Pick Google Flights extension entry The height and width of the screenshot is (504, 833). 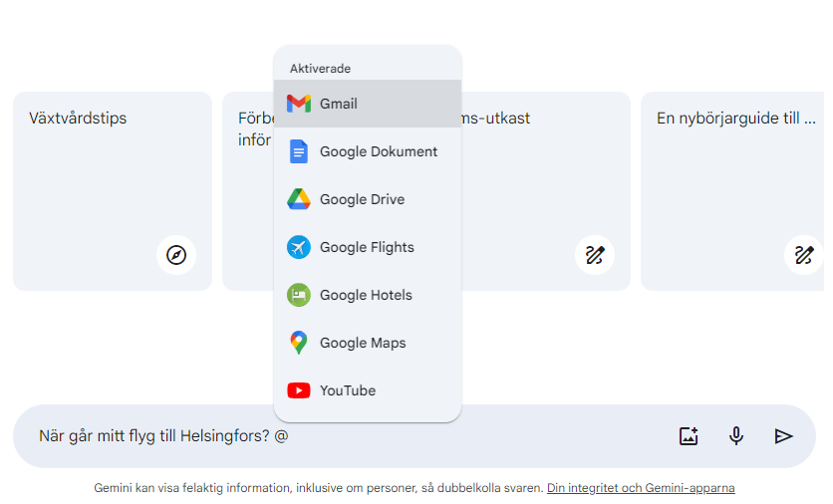tap(367, 247)
